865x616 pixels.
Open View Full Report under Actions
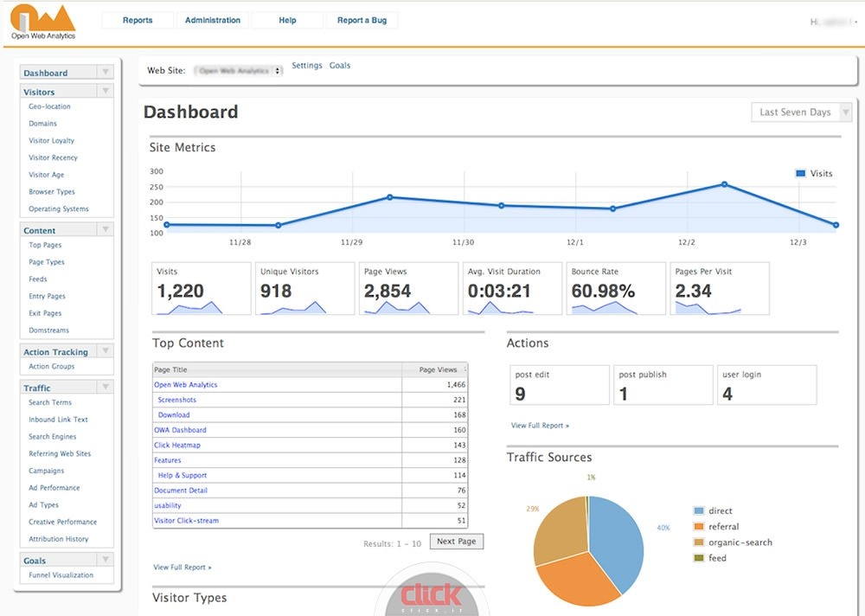(540, 426)
